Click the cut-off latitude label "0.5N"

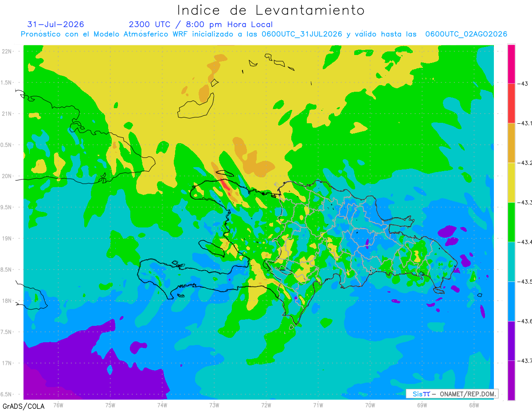(x=7, y=145)
